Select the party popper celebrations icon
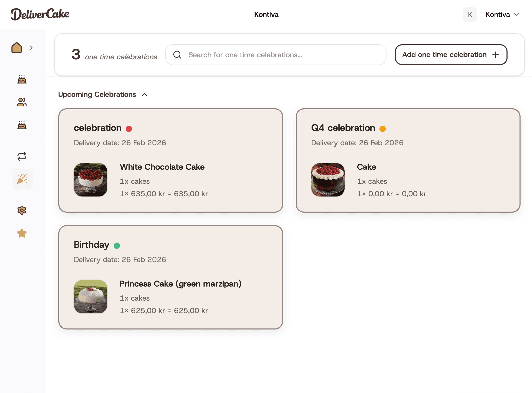532x393 pixels. (x=22, y=179)
